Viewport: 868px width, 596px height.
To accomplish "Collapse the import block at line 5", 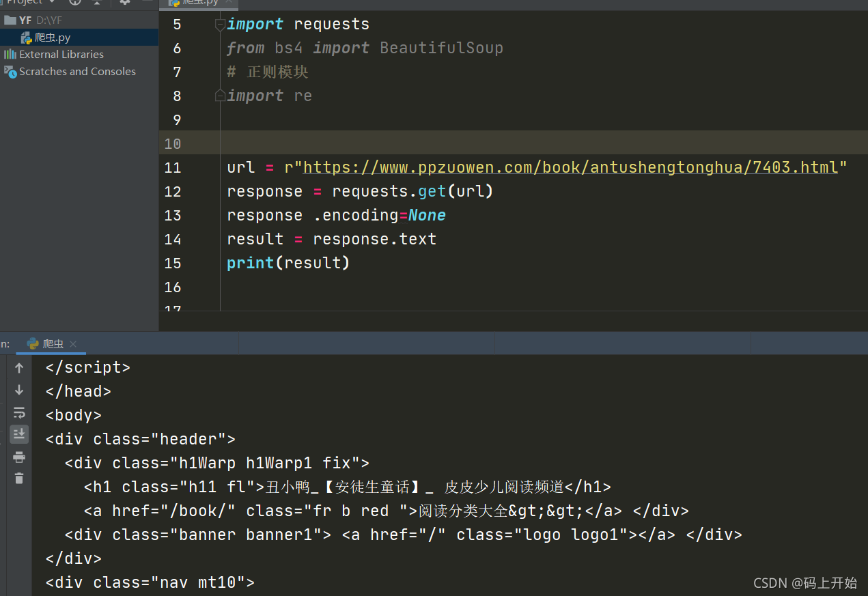I will [x=220, y=25].
